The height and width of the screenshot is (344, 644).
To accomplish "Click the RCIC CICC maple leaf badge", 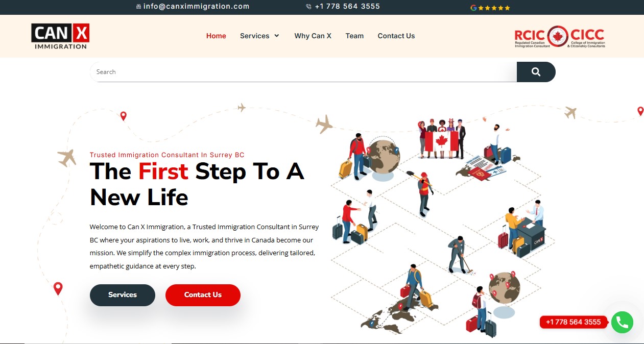I will [559, 36].
